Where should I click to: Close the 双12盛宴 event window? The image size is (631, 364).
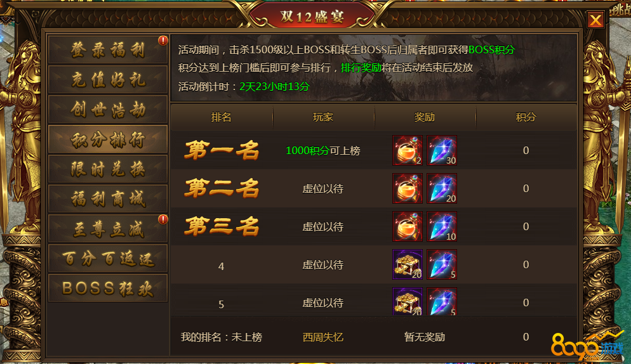pyautogui.click(x=595, y=20)
